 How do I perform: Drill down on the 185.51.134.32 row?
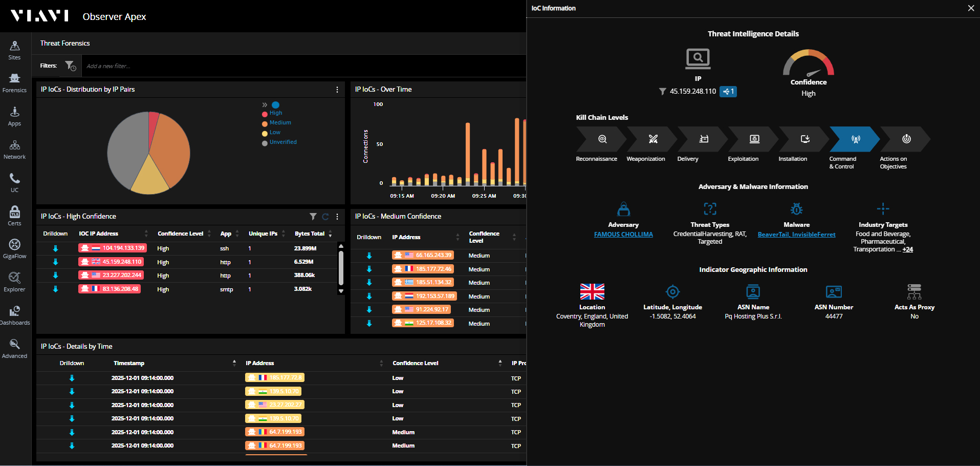(369, 283)
